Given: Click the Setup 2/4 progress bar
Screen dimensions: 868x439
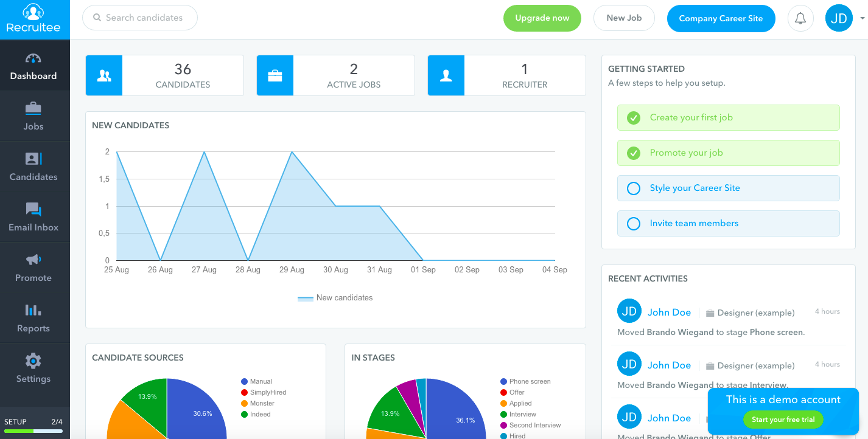Looking at the screenshot, I should [33, 430].
